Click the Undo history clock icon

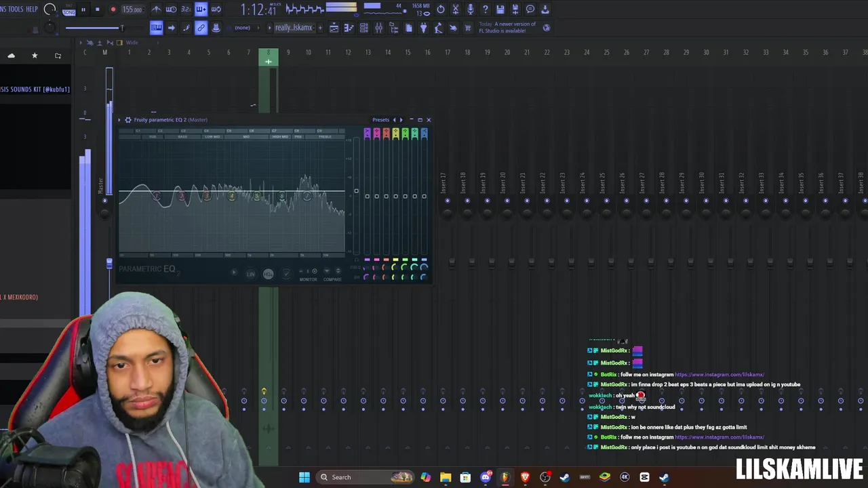[441, 9]
